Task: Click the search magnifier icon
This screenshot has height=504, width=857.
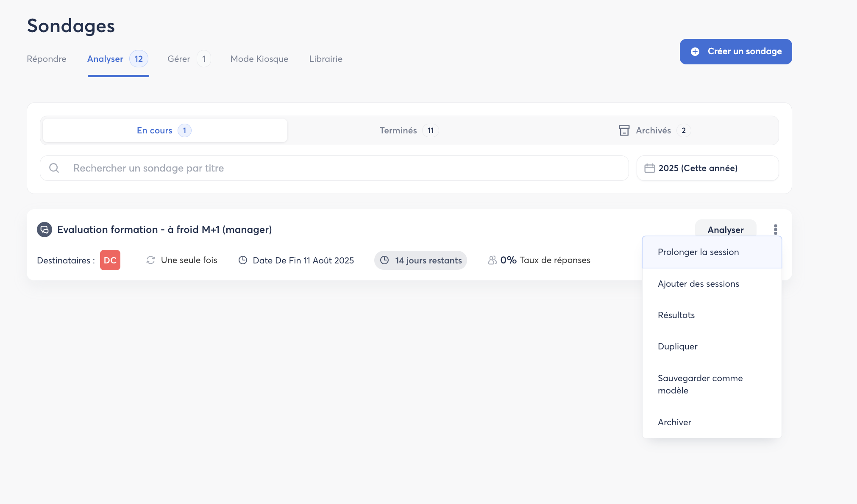Action: (54, 168)
